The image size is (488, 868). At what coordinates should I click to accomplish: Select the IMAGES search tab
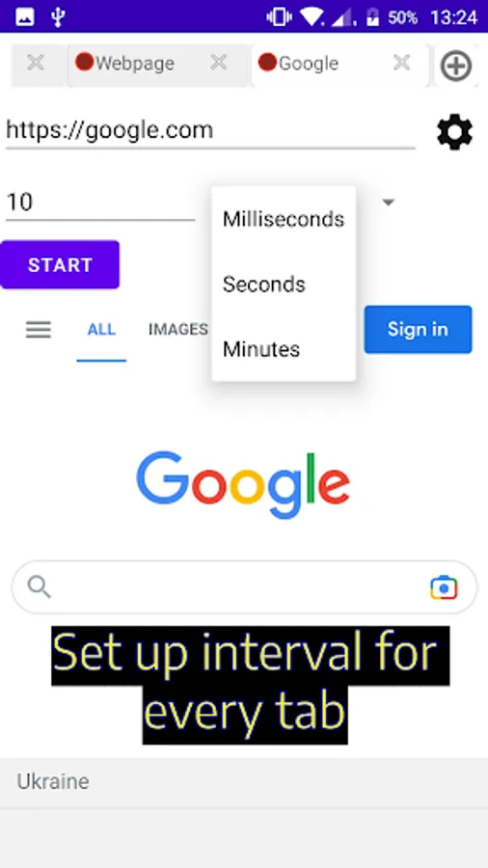pos(178,330)
